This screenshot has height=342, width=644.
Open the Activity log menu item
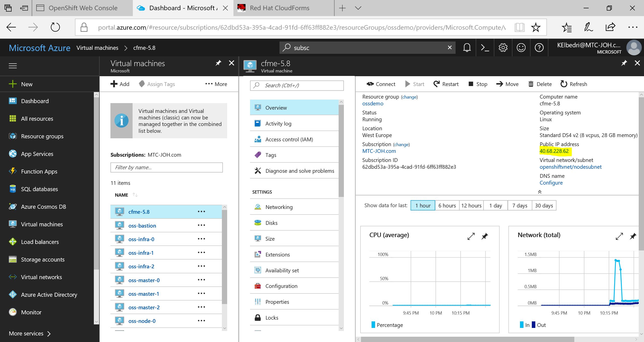tap(278, 123)
